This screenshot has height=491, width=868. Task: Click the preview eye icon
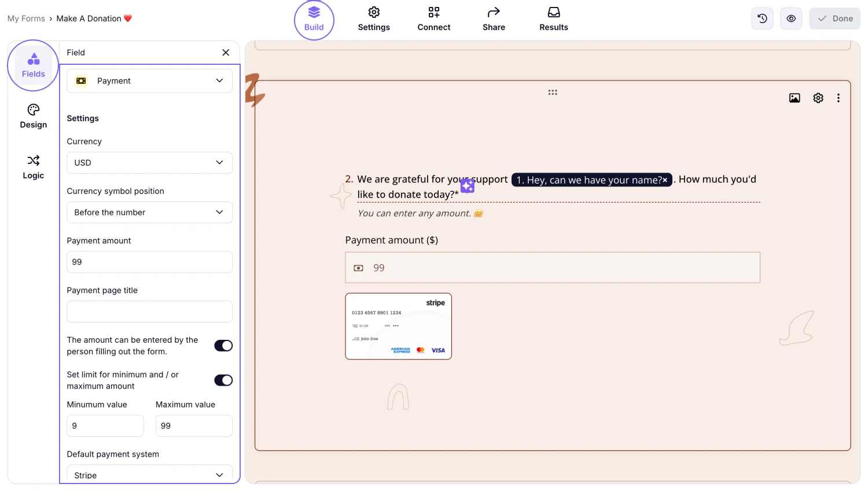pos(791,19)
